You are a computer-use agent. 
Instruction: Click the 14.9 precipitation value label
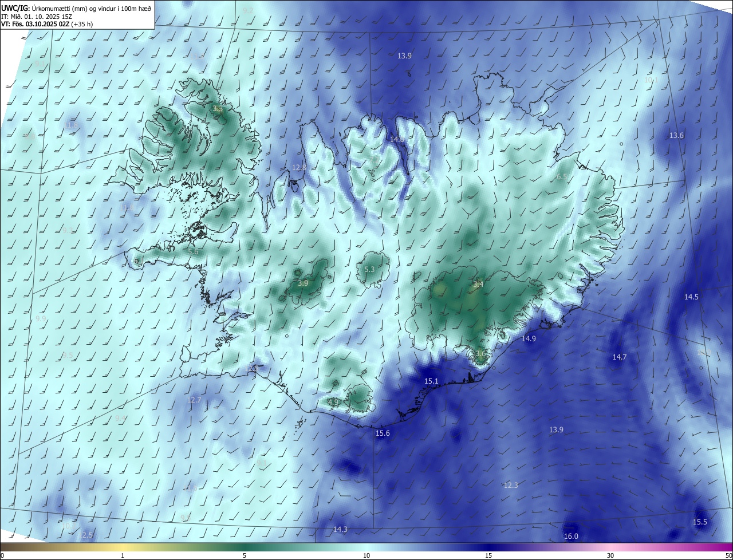tap(529, 338)
